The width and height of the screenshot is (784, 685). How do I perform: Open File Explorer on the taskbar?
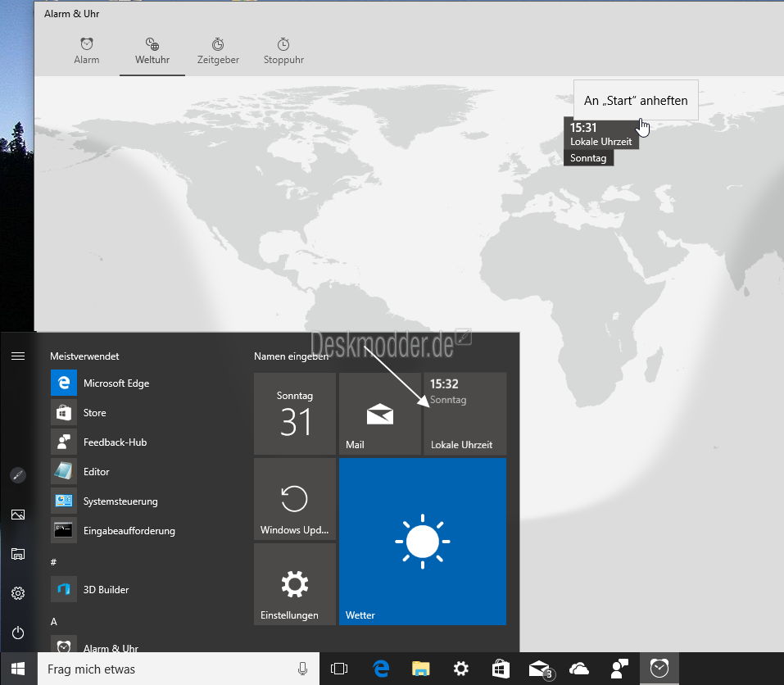pos(421,669)
